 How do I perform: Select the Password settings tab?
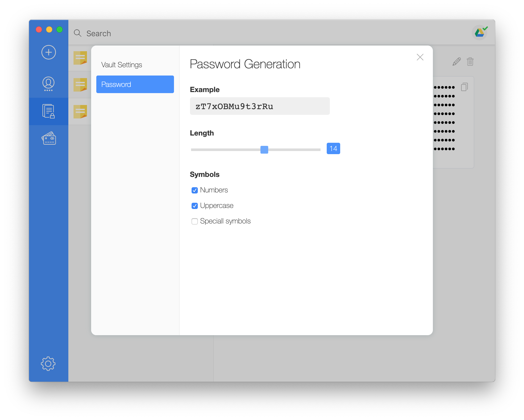pyautogui.click(x=135, y=84)
